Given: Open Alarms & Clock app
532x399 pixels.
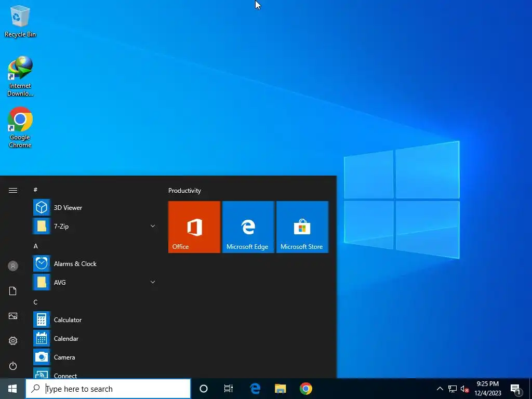Looking at the screenshot, I should [x=95, y=263].
